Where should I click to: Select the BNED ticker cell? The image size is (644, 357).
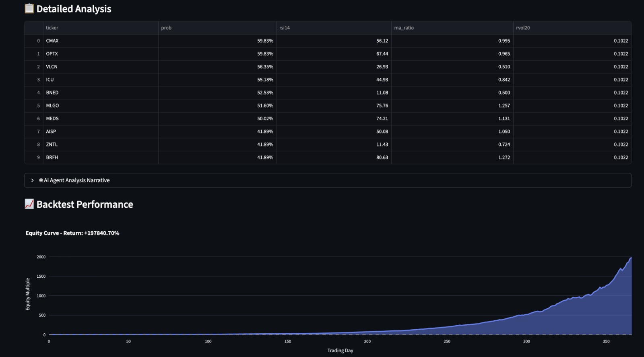101,93
